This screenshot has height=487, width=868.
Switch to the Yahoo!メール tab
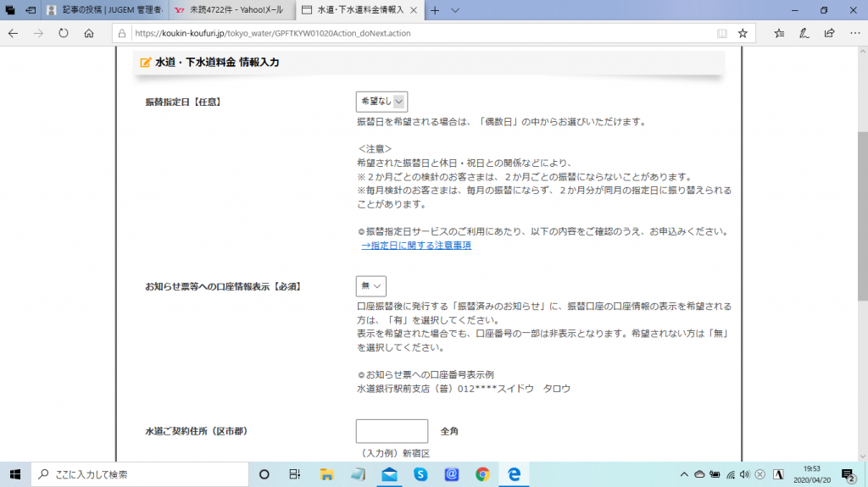[227, 10]
